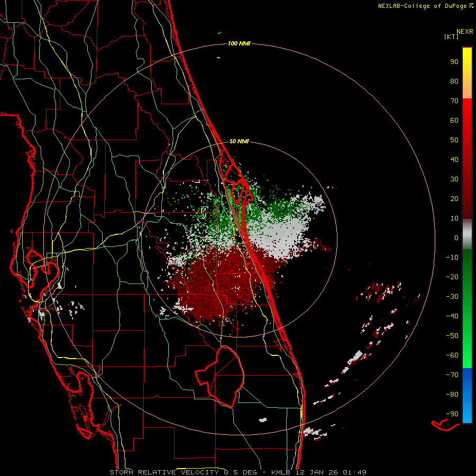Screen dimensions: 476x476
Task: Click the NEXR label above the color bar
Action: pyautogui.click(x=465, y=32)
